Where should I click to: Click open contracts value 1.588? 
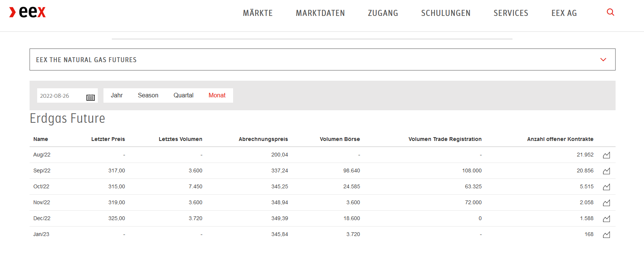tap(587, 218)
